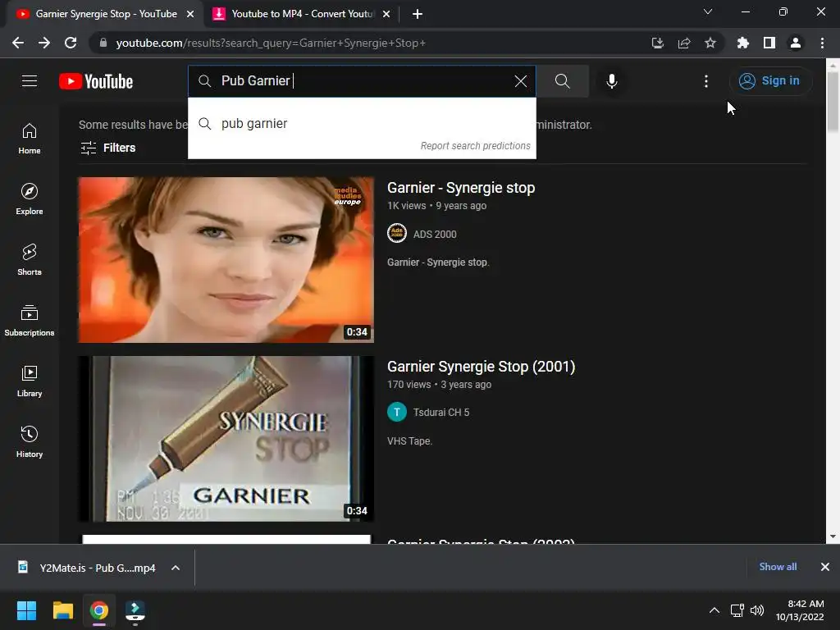Open the YouTube hamburger guide menu
840x630 pixels.
30,81
